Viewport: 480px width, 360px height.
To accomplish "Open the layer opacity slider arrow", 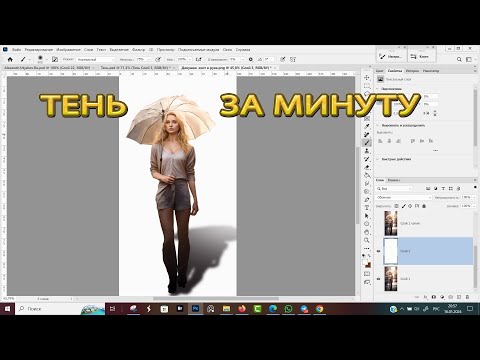I will coord(474,197).
